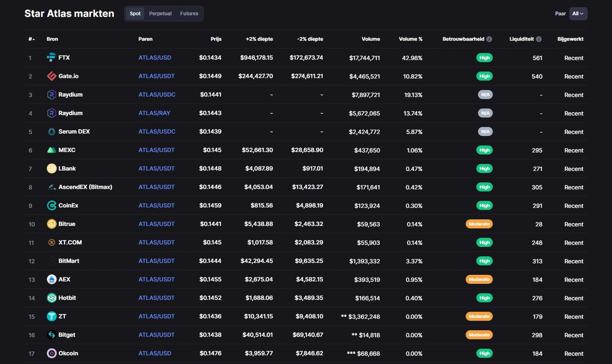Click the Star Atlas markten heading
The image size is (612, 364).
click(x=69, y=13)
